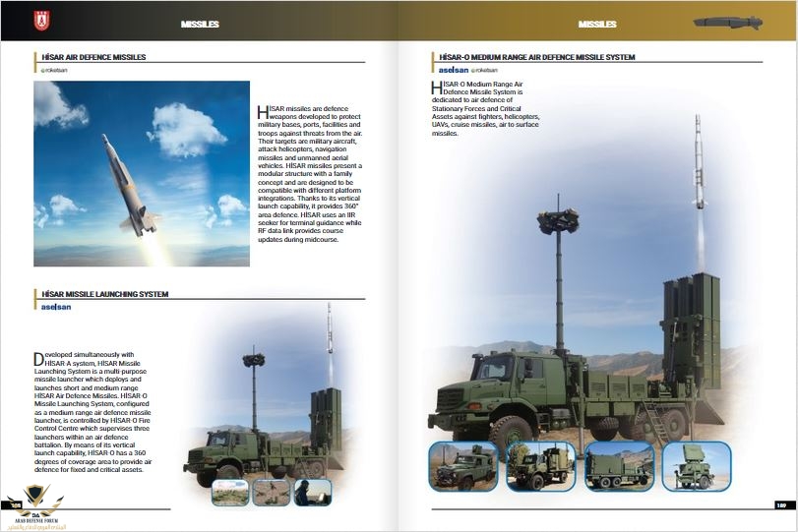Select the right page MISSILES header title
Image resolution: width=798 pixels, height=532 pixels.
coord(597,24)
